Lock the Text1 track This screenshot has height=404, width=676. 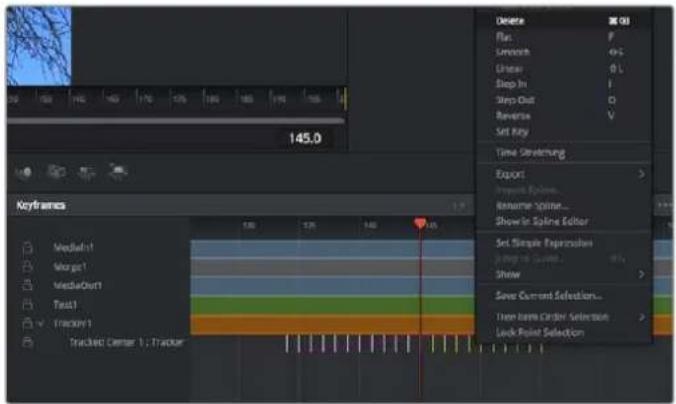(28, 305)
